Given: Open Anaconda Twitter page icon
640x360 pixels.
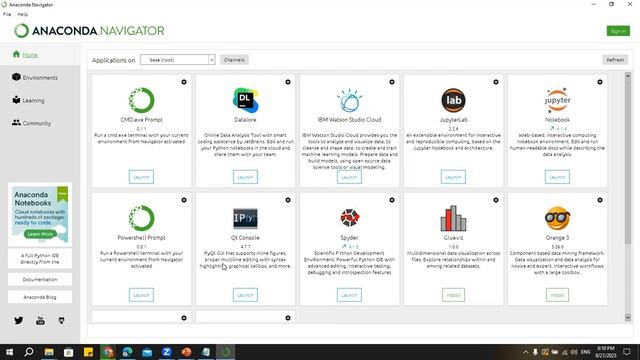Looking at the screenshot, I should (19, 320).
